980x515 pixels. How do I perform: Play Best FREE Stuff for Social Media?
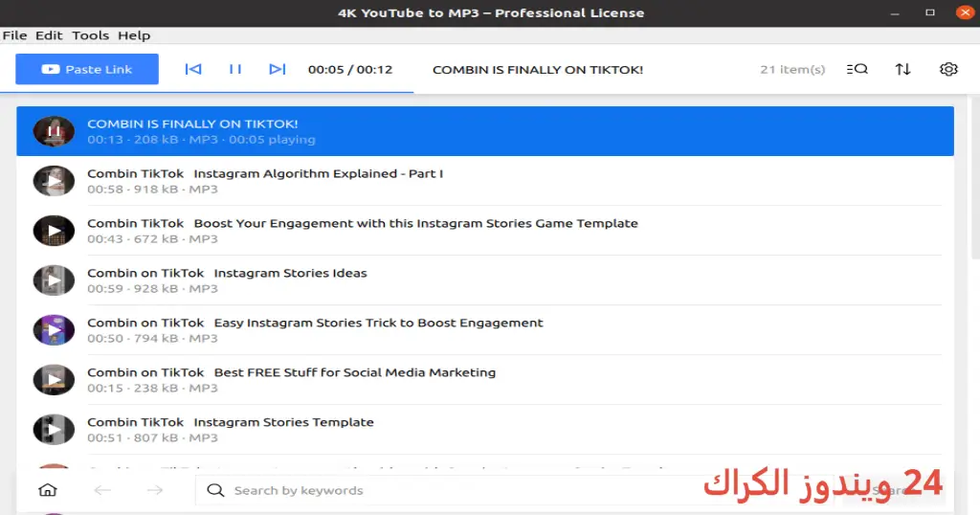pyautogui.click(x=54, y=379)
